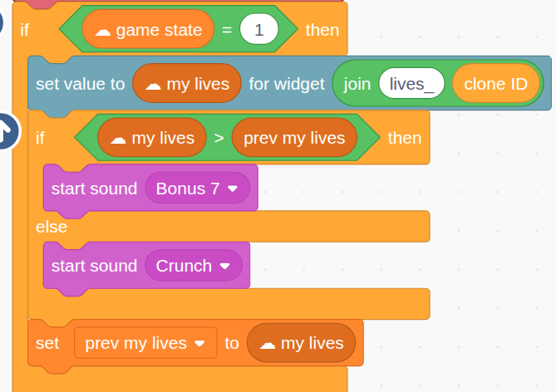
Task: Click the cloud icon in game state variable
Action: point(102,31)
